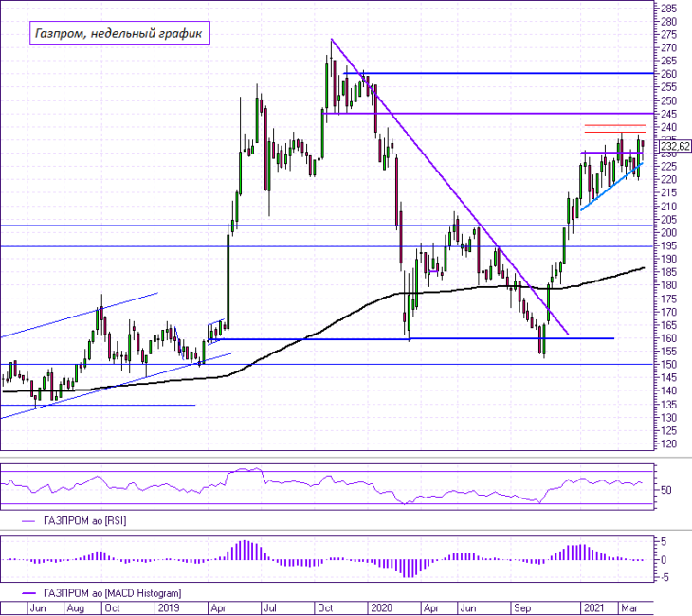Image resolution: width=692 pixels, height=616 pixels.
Task: Select the 2020 marker on time axis
Action: [x=382, y=608]
